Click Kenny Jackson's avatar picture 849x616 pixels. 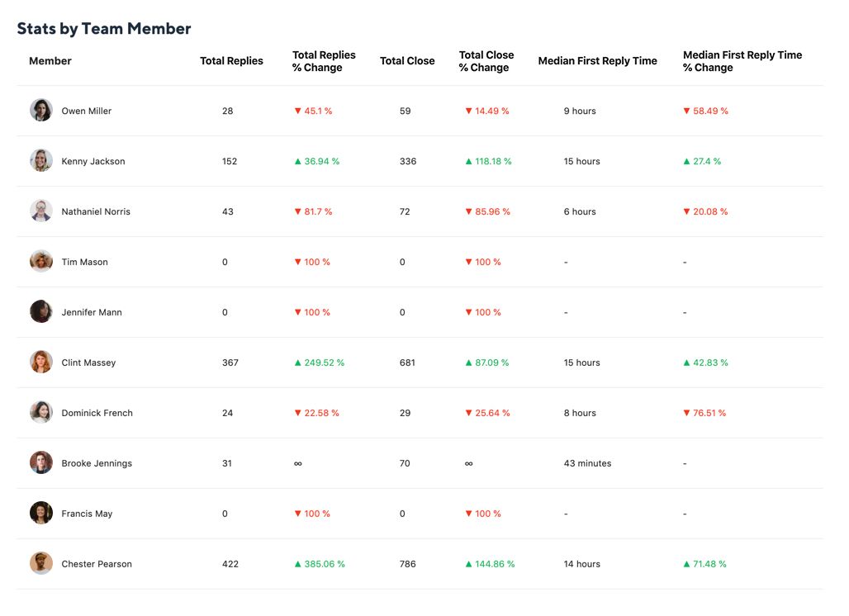(x=41, y=159)
